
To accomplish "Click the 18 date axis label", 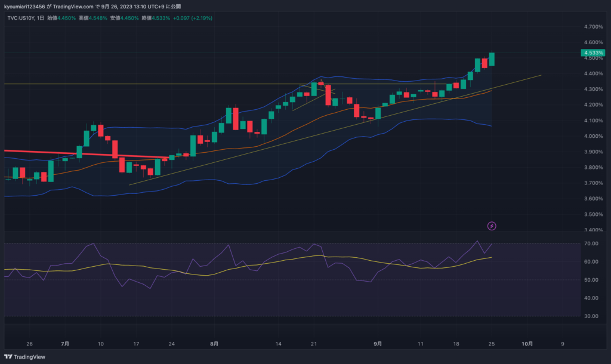I will [x=456, y=344].
